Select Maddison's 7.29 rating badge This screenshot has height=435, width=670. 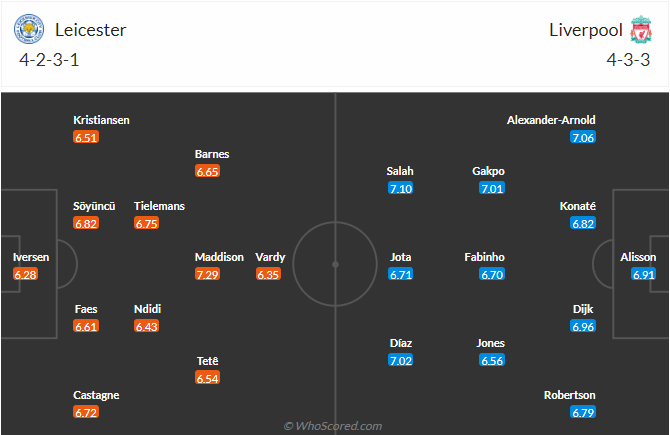pyautogui.click(x=207, y=274)
